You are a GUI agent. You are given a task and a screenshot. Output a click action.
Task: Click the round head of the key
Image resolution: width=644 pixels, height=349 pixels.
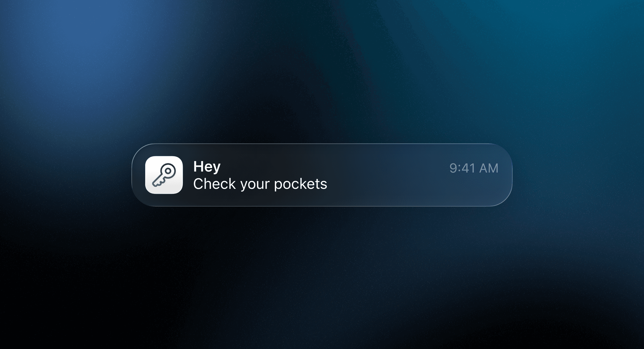[168, 171]
